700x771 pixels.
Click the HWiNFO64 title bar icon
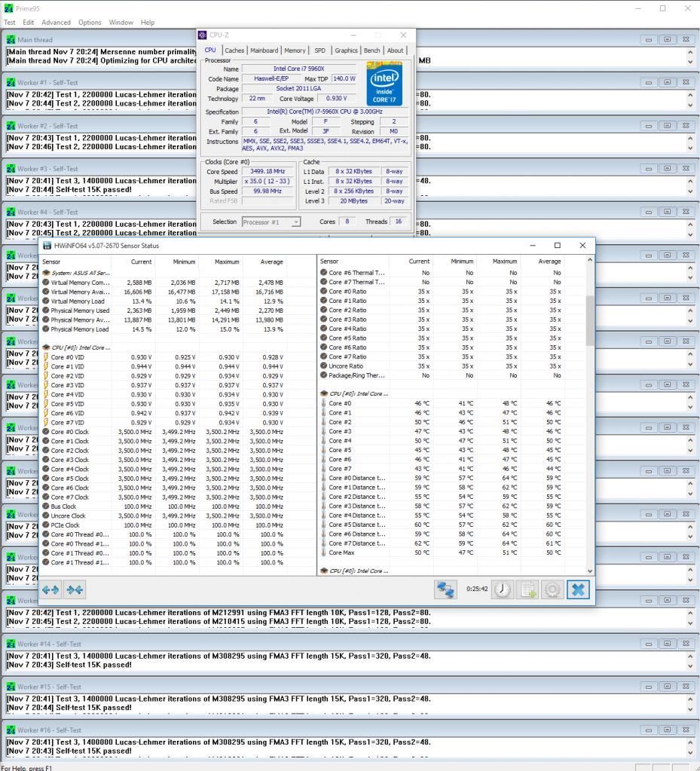tap(47, 246)
